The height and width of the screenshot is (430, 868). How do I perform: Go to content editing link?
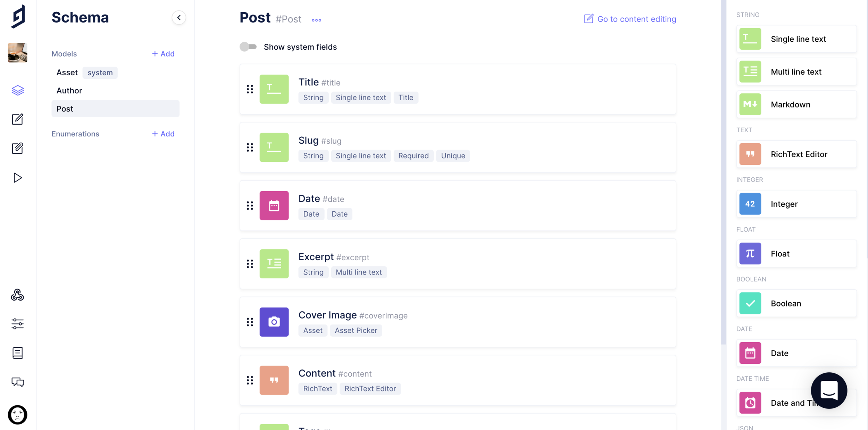[630, 19]
